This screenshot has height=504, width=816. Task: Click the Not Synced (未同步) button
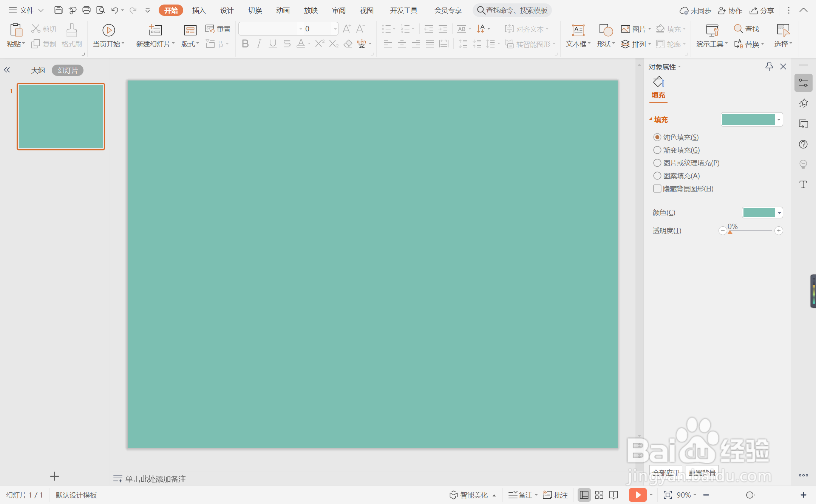coord(695,11)
